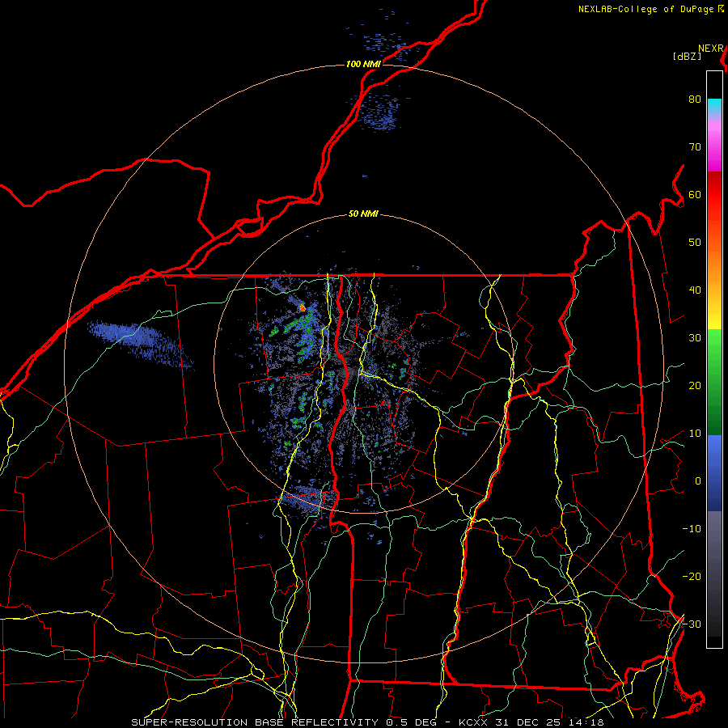Screen dimensions: 728x728
Task: Click the 30 value on the color scale
Action: (695, 338)
